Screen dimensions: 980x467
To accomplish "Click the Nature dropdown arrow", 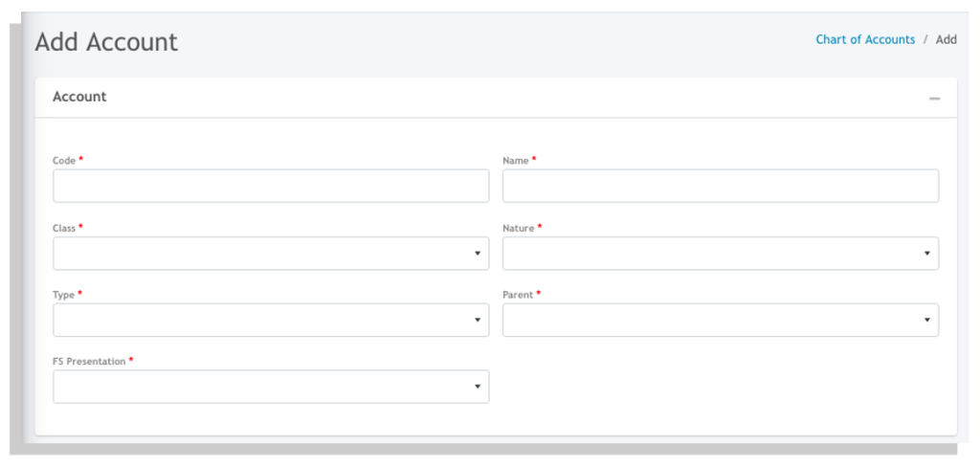I will [926, 254].
